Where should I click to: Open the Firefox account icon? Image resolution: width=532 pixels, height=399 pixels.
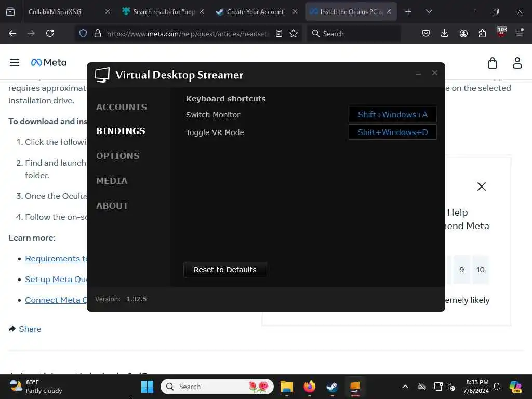[463, 33]
